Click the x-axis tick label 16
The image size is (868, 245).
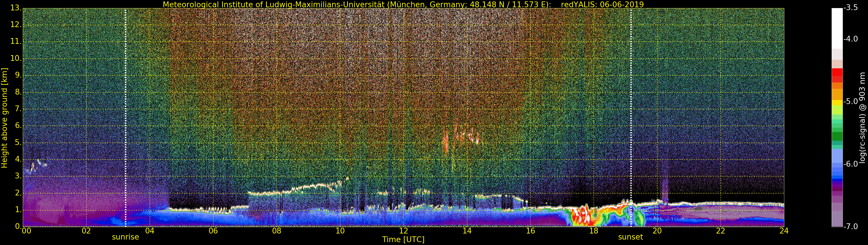point(530,231)
